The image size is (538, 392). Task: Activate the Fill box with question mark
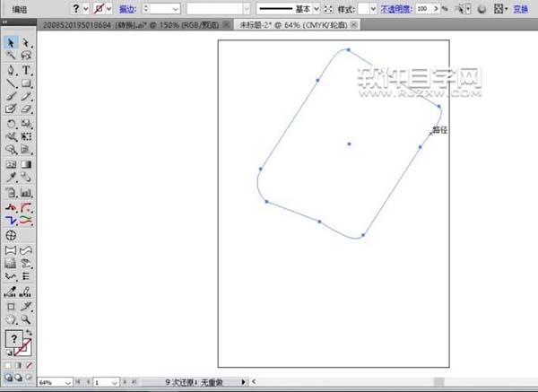pos(13,339)
